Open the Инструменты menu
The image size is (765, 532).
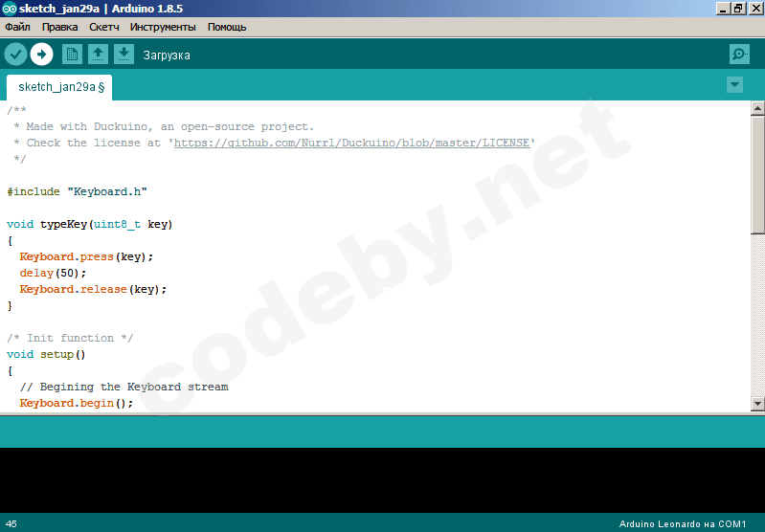[163, 27]
